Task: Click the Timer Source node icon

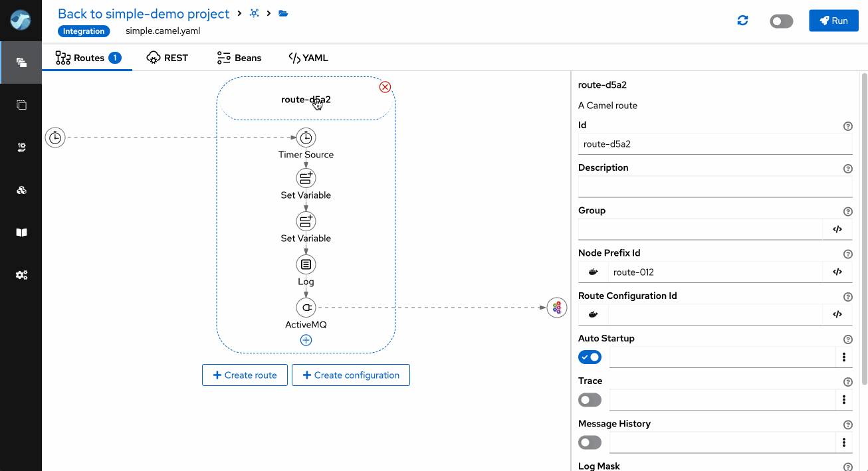Action: coord(306,138)
